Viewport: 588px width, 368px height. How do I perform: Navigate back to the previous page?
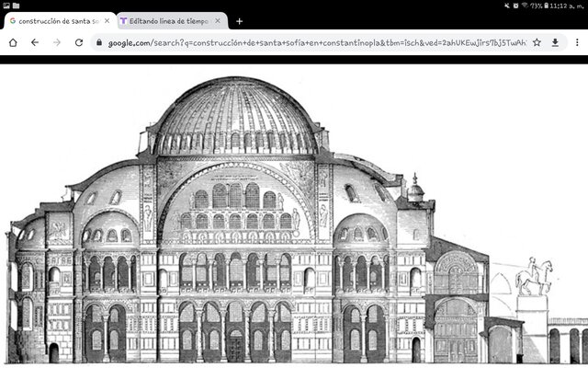click(x=35, y=42)
